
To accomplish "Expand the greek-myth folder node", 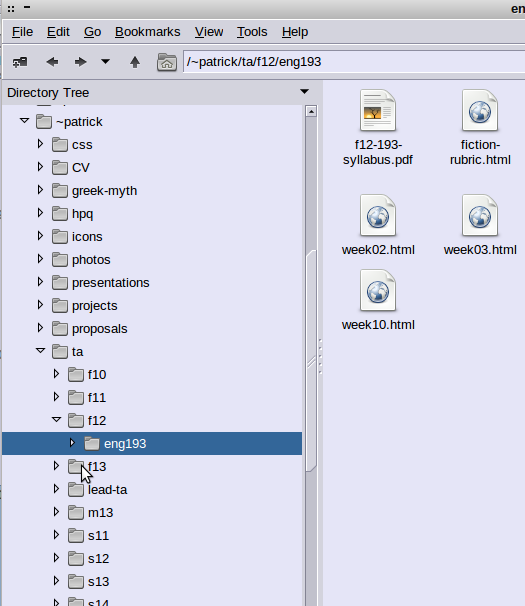I will [40, 190].
